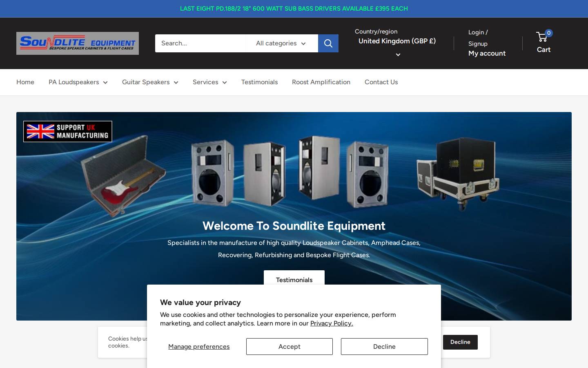The height and width of the screenshot is (368, 588).
Task: Click the wheeled flight case image
Action: 458,174
